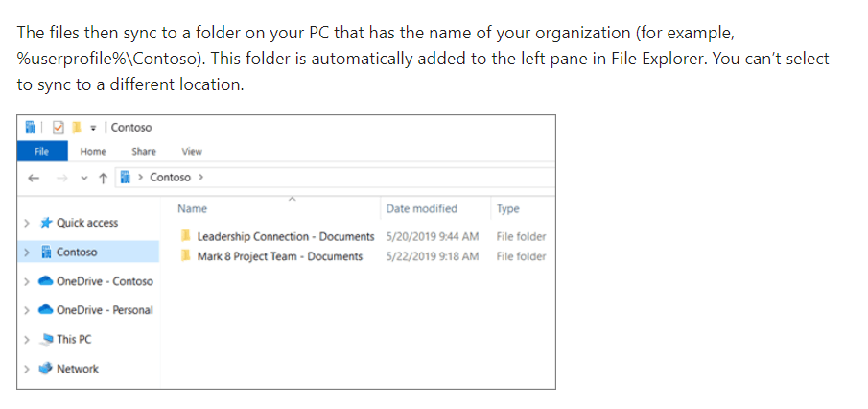Click the Contoso building icon in address bar
Screen dimensions: 868x409
(x=125, y=178)
